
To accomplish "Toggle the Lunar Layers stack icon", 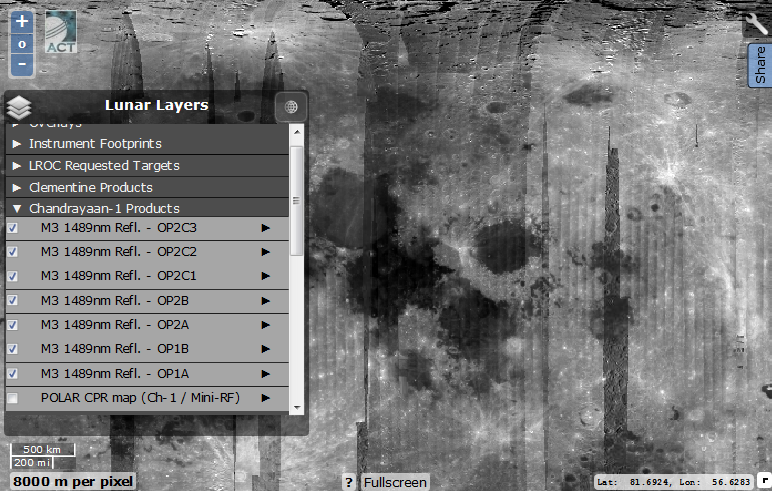I will (19, 107).
